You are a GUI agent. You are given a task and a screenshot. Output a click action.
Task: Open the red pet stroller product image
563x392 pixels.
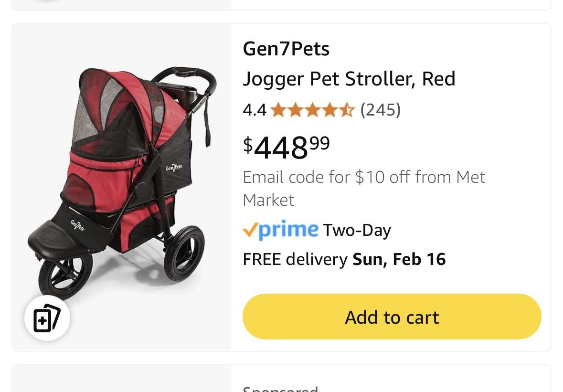121,186
